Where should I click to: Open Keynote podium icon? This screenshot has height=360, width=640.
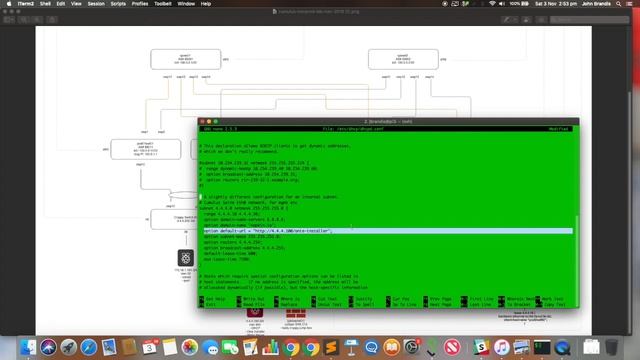351,347
